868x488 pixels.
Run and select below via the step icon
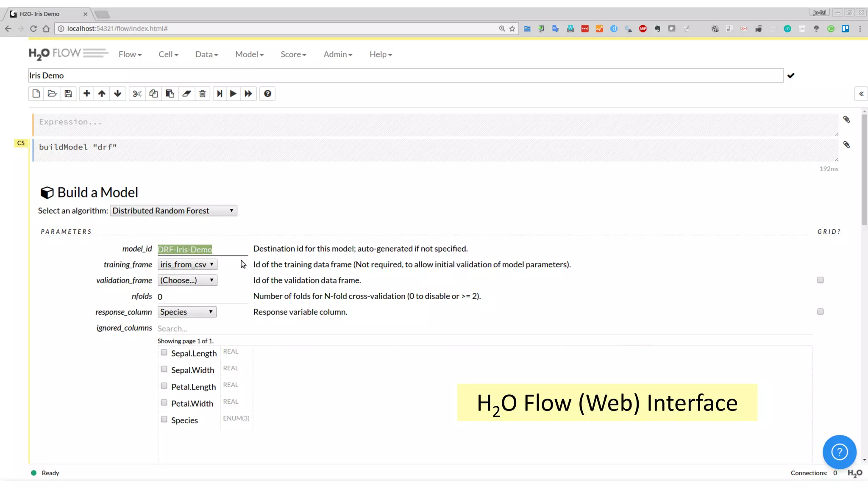tap(220, 94)
